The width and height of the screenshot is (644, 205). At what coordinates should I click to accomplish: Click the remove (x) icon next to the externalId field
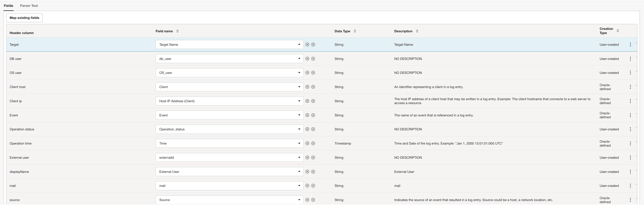[x=313, y=158]
